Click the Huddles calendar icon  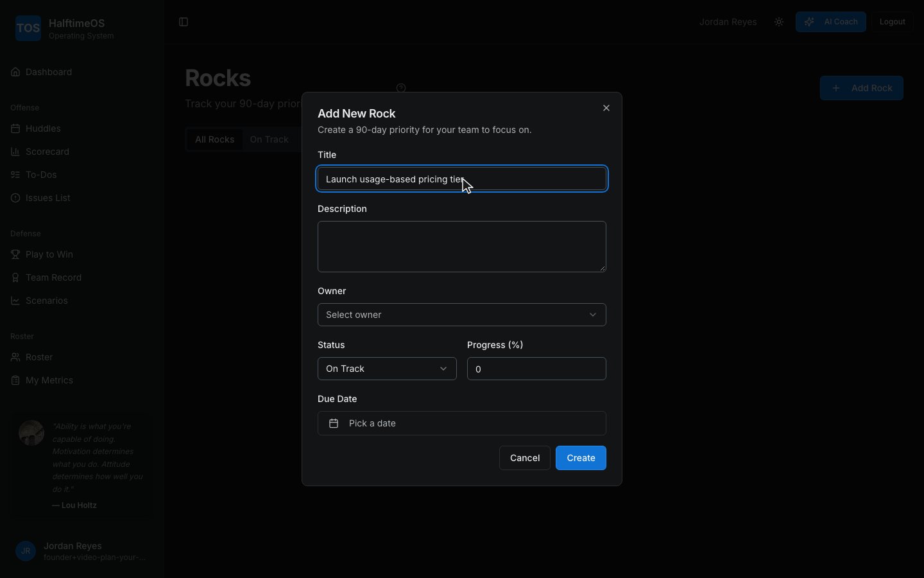(x=15, y=128)
